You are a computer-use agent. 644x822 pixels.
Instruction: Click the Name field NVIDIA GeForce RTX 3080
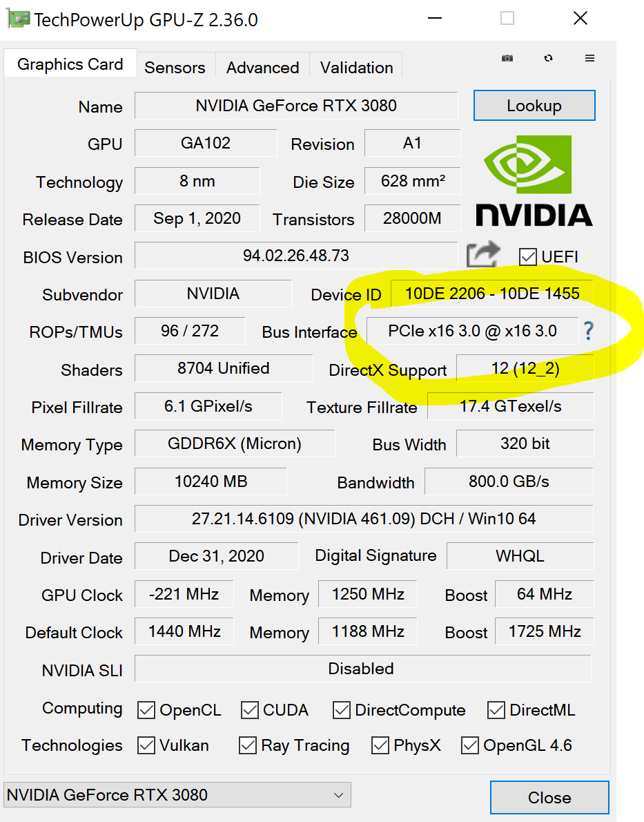(296, 106)
